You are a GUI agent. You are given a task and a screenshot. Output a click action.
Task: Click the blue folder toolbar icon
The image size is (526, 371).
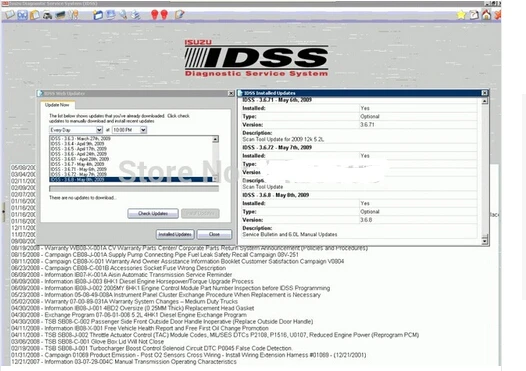click(x=98, y=15)
